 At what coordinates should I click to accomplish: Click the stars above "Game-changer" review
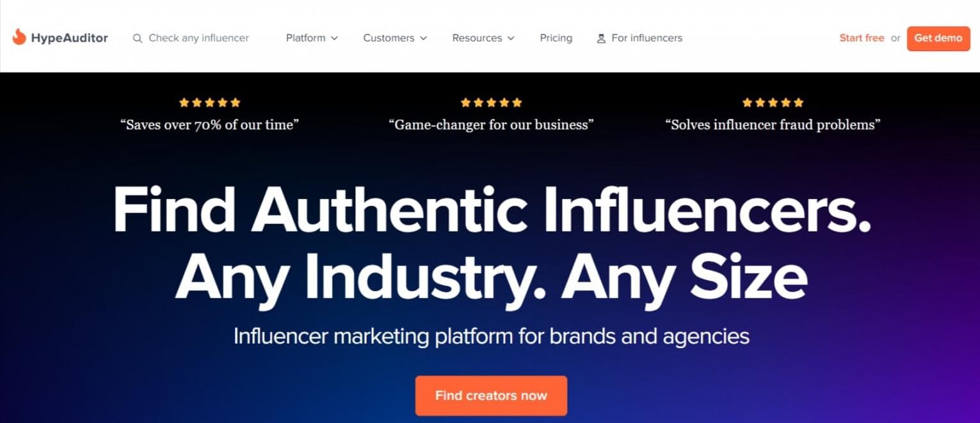tap(491, 102)
